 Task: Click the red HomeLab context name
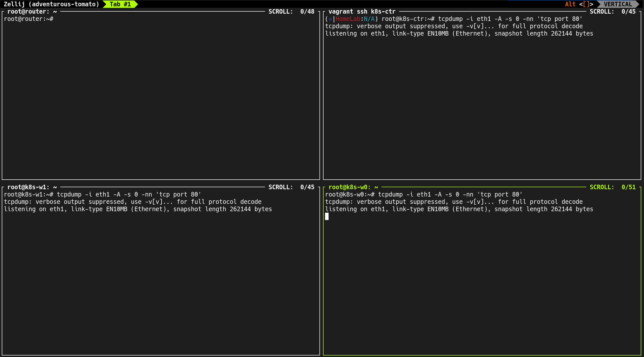click(x=348, y=19)
